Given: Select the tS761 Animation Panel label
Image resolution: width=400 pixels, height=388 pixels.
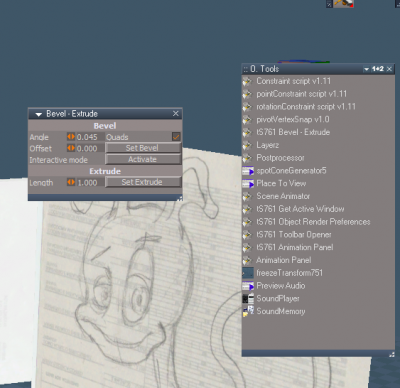Looking at the screenshot, I should (x=295, y=247).
